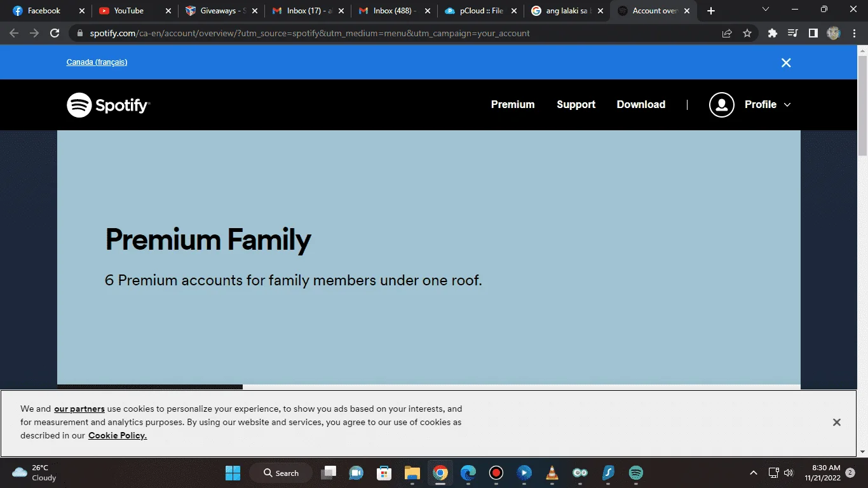The image size is (868, 488).
Task: Select the Premium Family heading text
Action: [208, 240]
